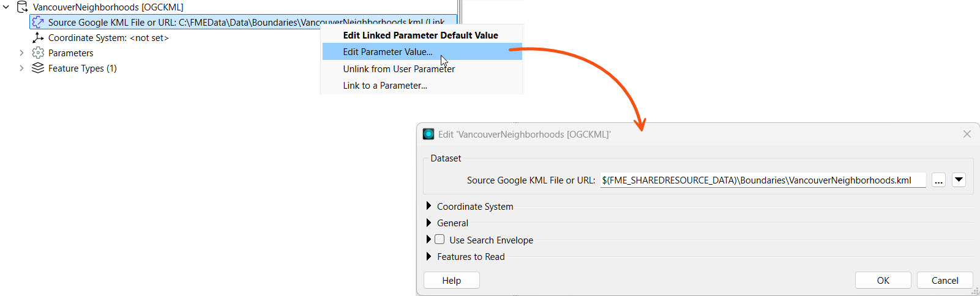Expand the Coordinate System section in dialog
The width and height of the screenshot is (980, 296).
[428, 207]
